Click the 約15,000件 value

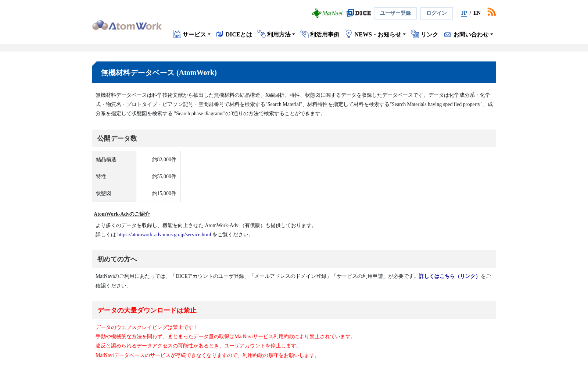(x=164, y=194)
